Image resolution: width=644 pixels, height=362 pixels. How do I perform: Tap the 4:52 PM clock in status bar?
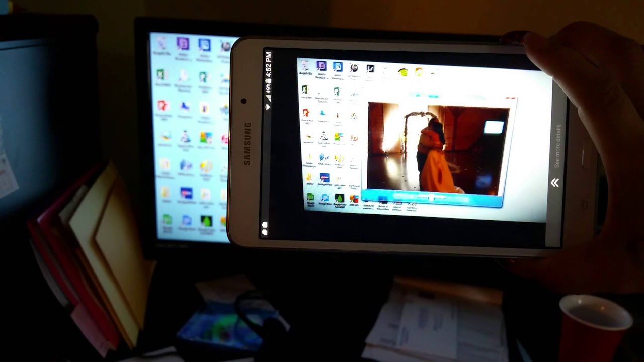[x=268, y=64]
